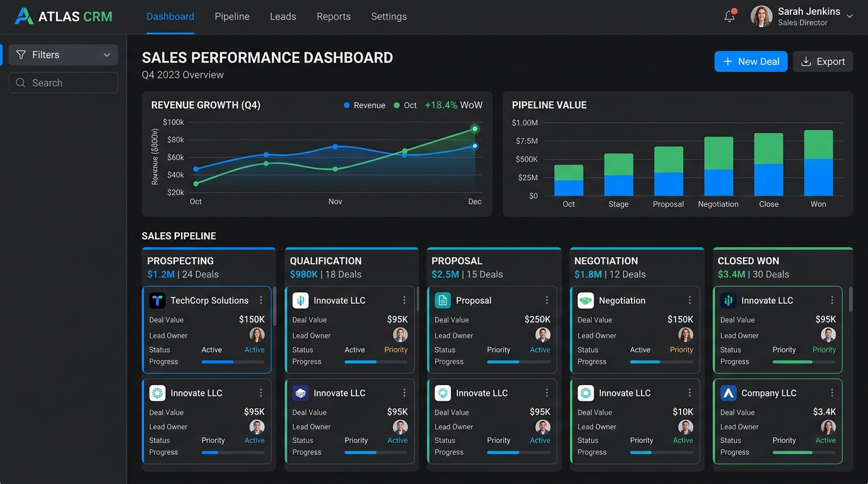Click the document icon on the Proposal card
The image size is (868, 484).
point(443,301)
